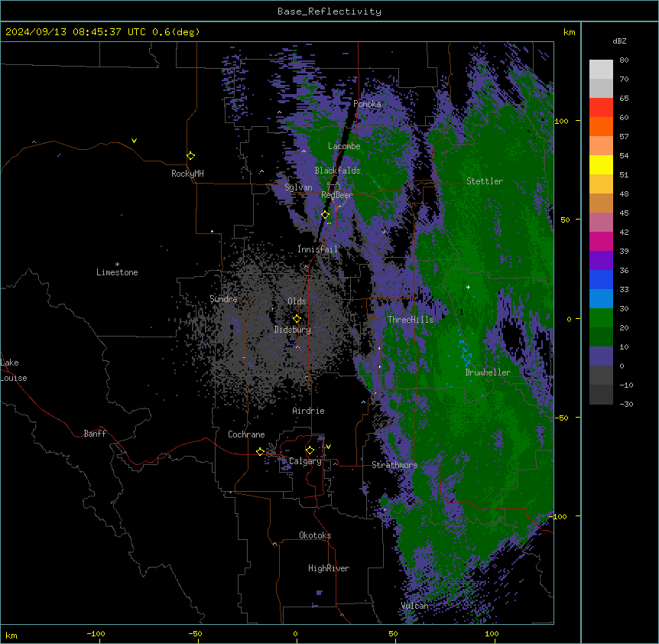This screenshot has width=659, height=644.
Task: Pick the orange 57-60 dBZ legend swatch
Action: tap(601, 126)
